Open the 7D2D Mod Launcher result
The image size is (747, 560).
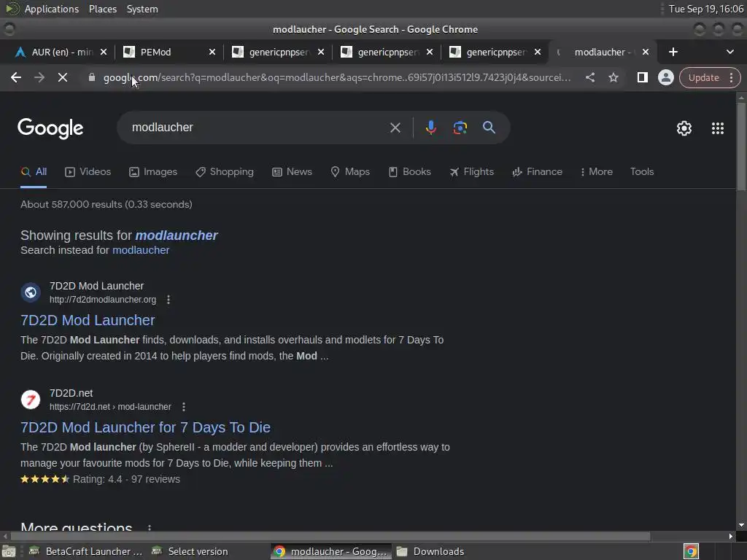coord(88,320)
